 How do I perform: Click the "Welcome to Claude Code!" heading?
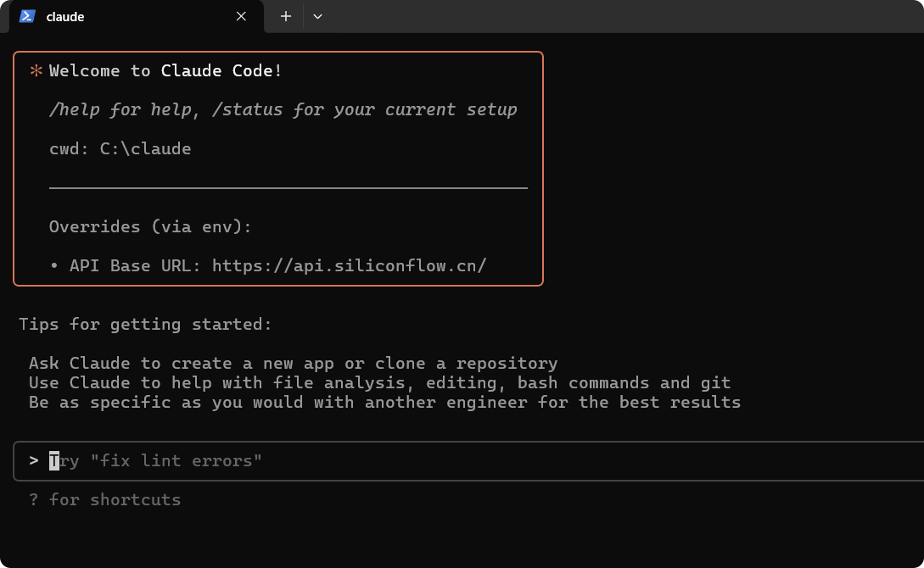(x=165, y=70)
